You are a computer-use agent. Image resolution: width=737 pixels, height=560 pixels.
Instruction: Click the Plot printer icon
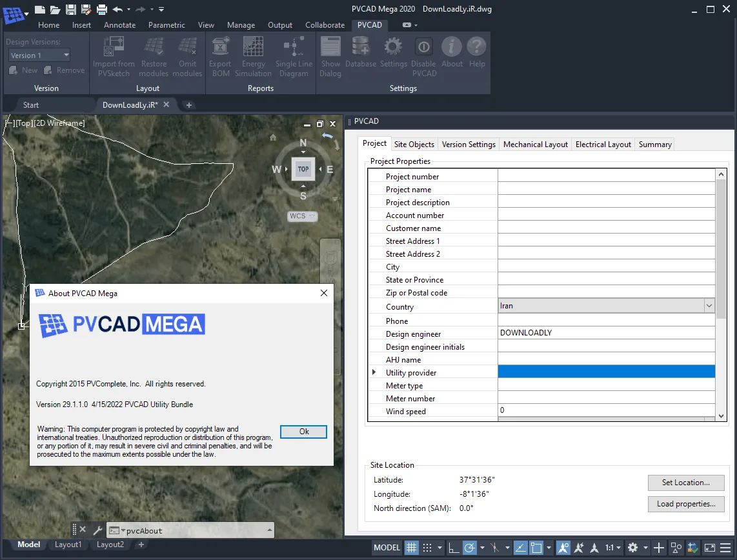pyautogui.click(x=102, y=10)
